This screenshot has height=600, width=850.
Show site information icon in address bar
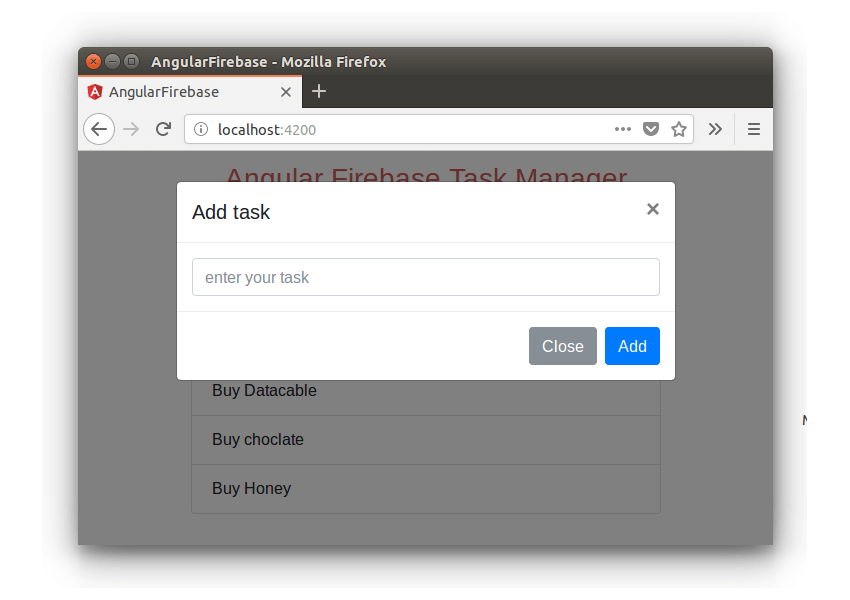click(x=201, y=130)
